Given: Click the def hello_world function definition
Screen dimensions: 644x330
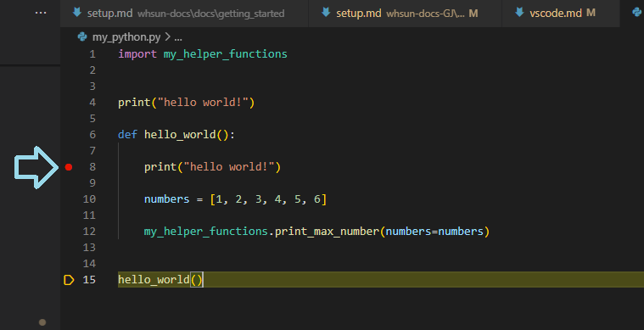Looking at the screenshot, I should click(x=176, y=135).
